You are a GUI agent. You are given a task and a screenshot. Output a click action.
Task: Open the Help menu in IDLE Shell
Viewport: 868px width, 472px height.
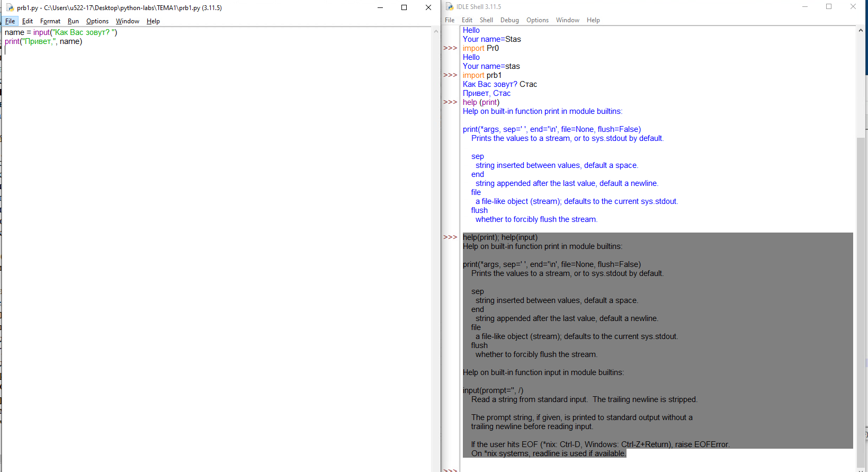point(593,20)
